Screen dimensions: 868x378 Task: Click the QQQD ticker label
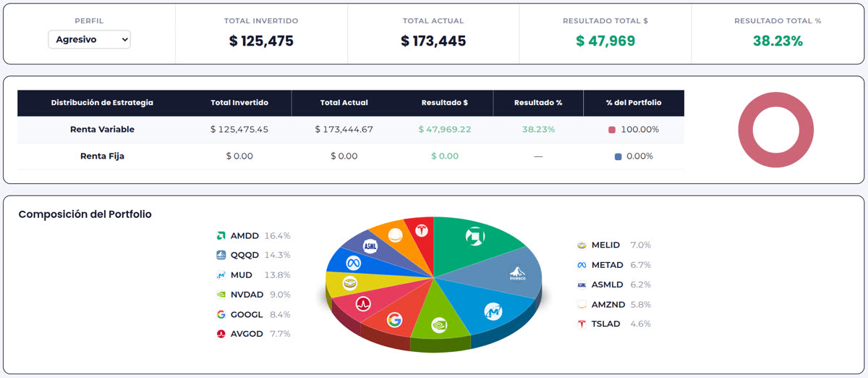246,256
